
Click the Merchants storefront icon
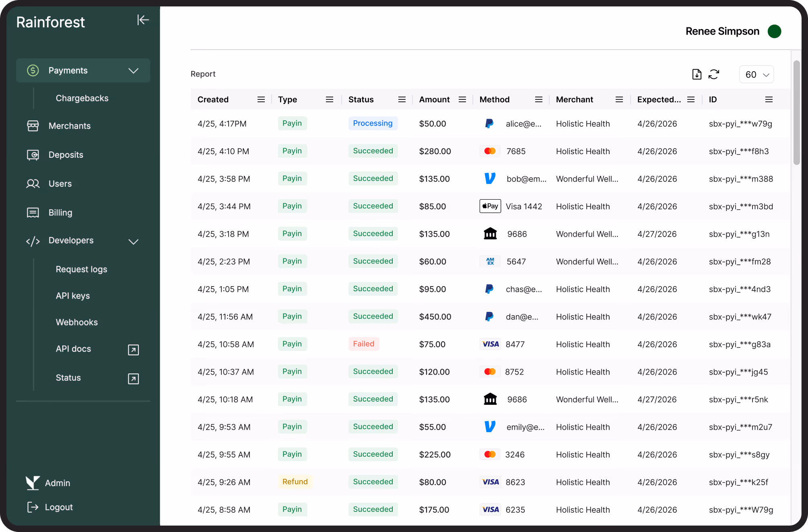[x=33, y=126]
